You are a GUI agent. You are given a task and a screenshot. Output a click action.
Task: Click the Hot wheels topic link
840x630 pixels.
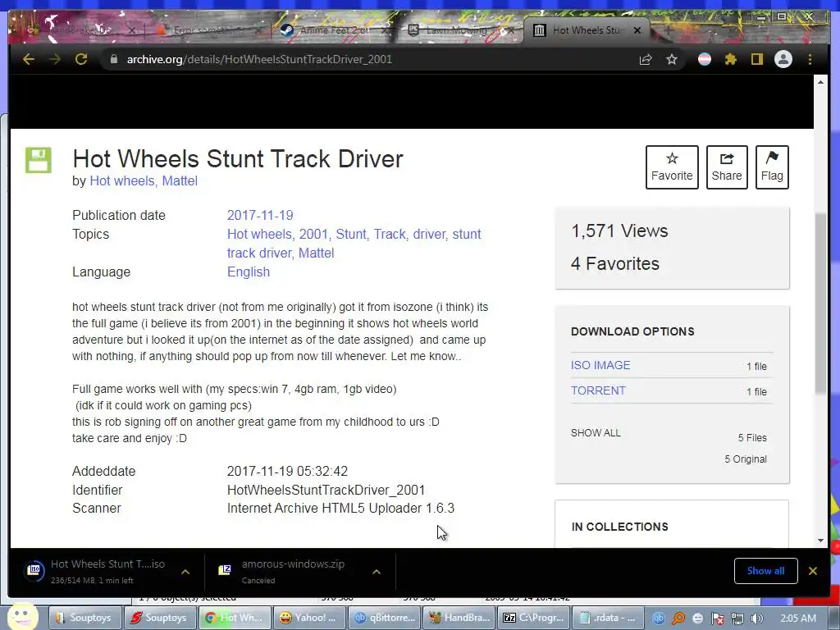click(260, 234)
